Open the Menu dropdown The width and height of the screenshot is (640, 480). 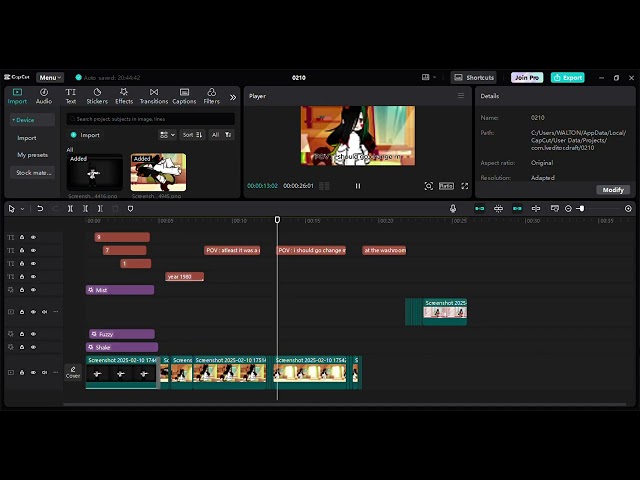click(x=50, y=78)
